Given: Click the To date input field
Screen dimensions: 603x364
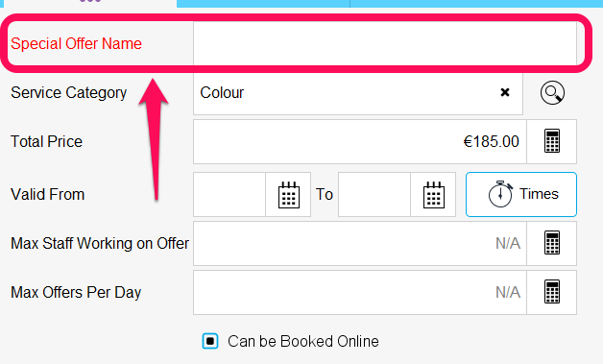Looking at the screenshot, I should [374, 195].
